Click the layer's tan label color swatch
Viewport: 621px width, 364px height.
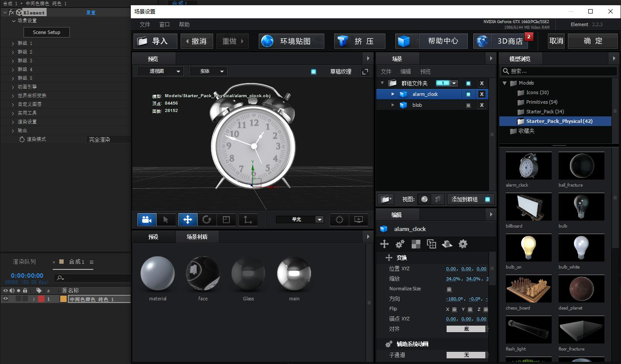pos(63,299)
